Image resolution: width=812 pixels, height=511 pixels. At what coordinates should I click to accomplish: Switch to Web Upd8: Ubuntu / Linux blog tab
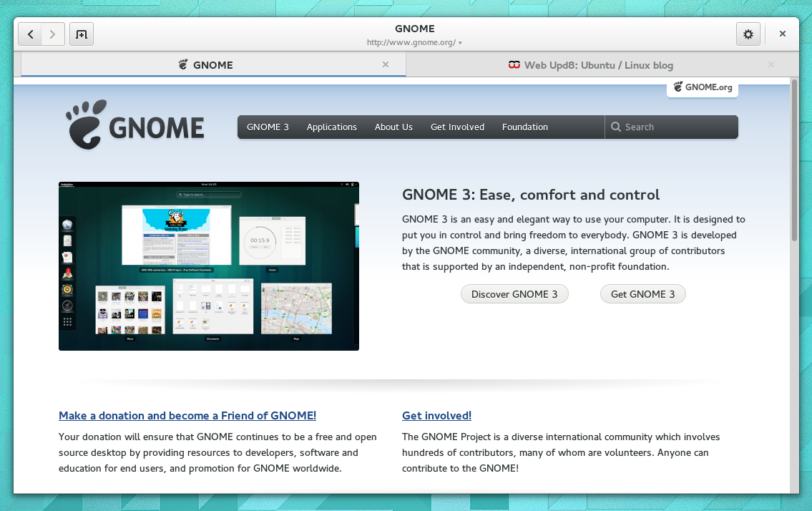pyautogui.click(x=598, y=65)
